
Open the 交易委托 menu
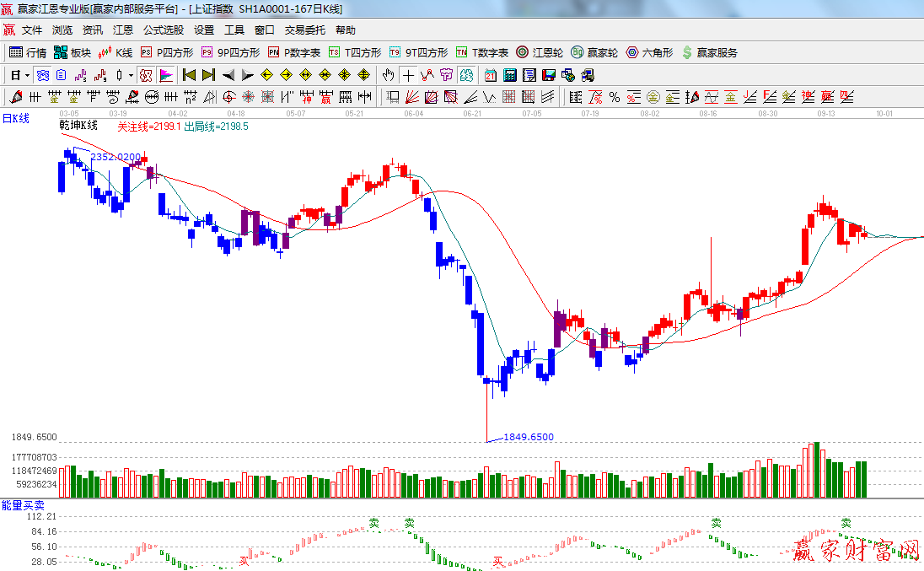pyautogui.click(x=304, y=30)
